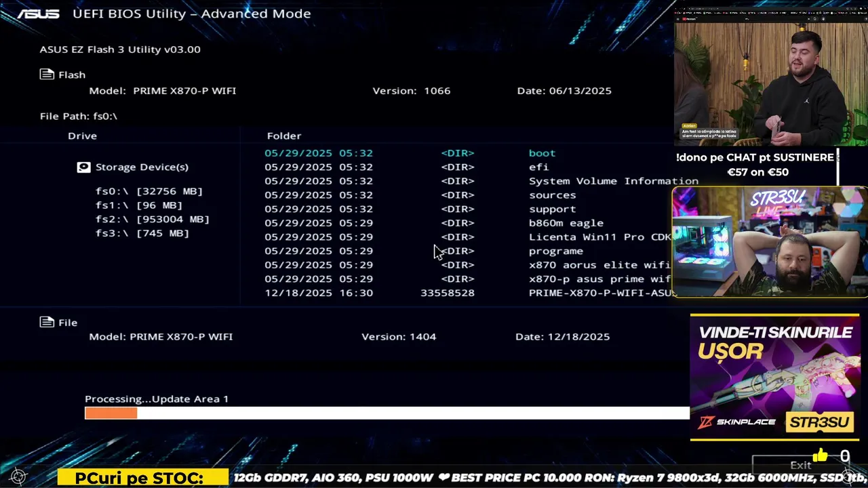Open the b860m eagle folder
Image resolution: width=868 pixels, height=488 pixels.
(566, 223)
